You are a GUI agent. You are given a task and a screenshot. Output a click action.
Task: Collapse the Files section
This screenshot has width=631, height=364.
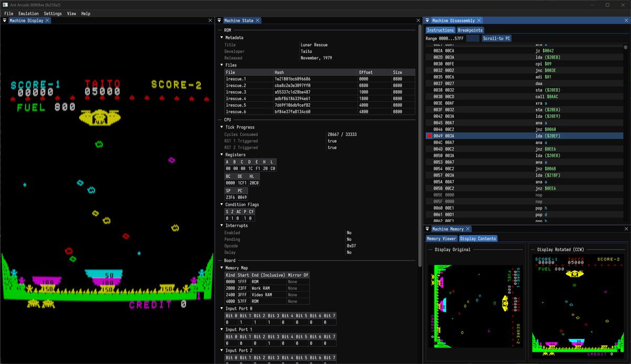point(221,65)
